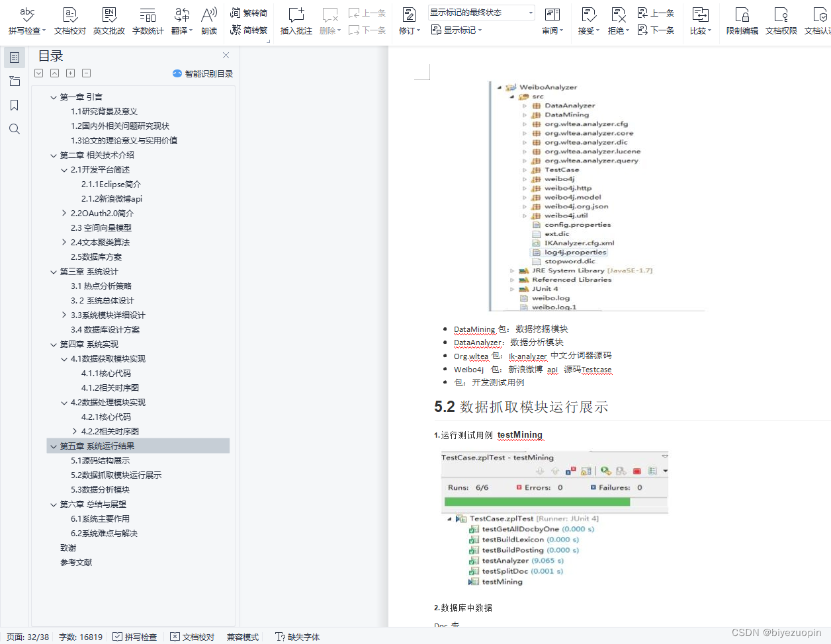Click the source structure tree screenshot
The width and height of the screenshot is (831, 644).
click(x=597, y=196)
